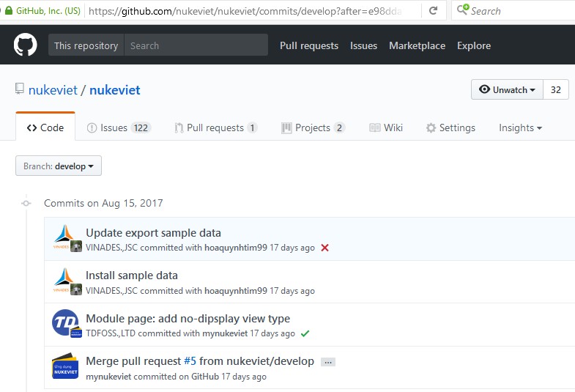575x392 pixels.
Task: Click the green check status on Module page commit
Action: 305,333
